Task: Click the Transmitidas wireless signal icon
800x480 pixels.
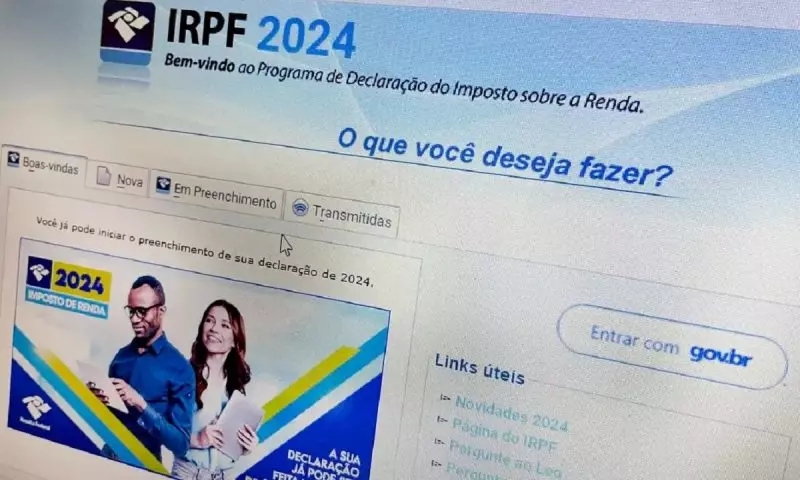Action: tap(300, 207)
